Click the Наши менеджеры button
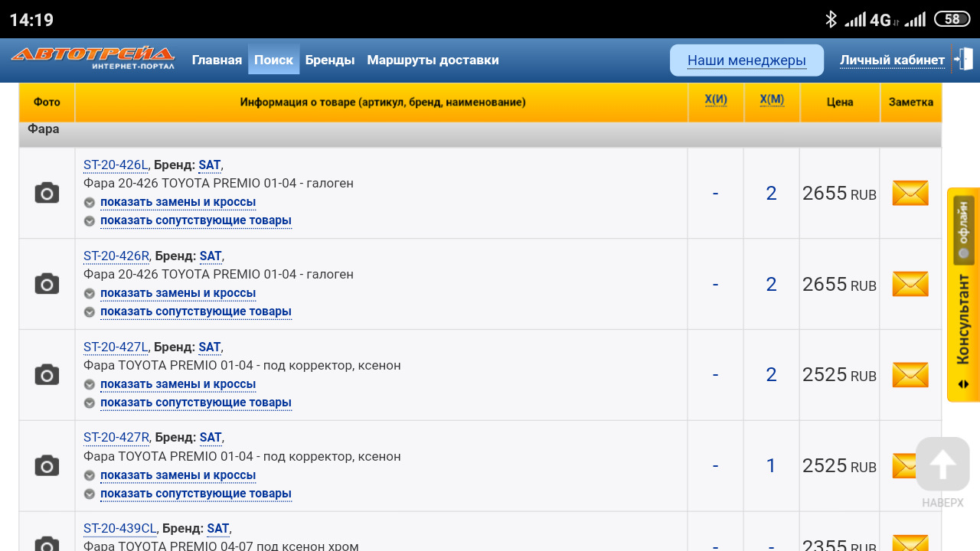980x551 pixels. (746, 60)
